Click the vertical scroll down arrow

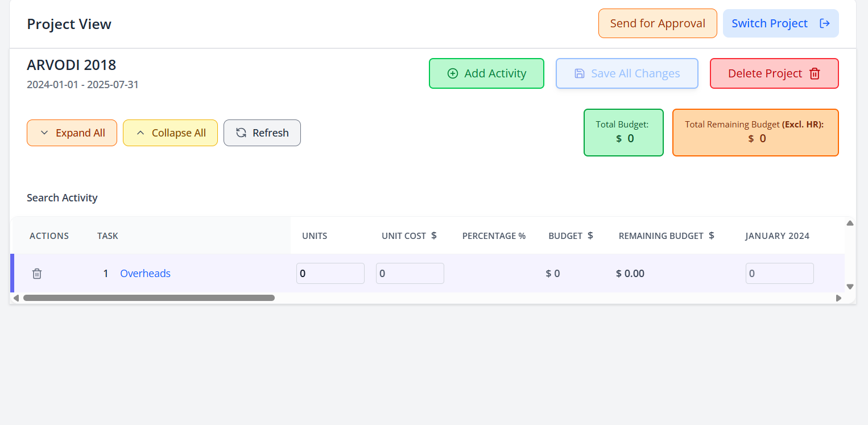coord(850,287)
